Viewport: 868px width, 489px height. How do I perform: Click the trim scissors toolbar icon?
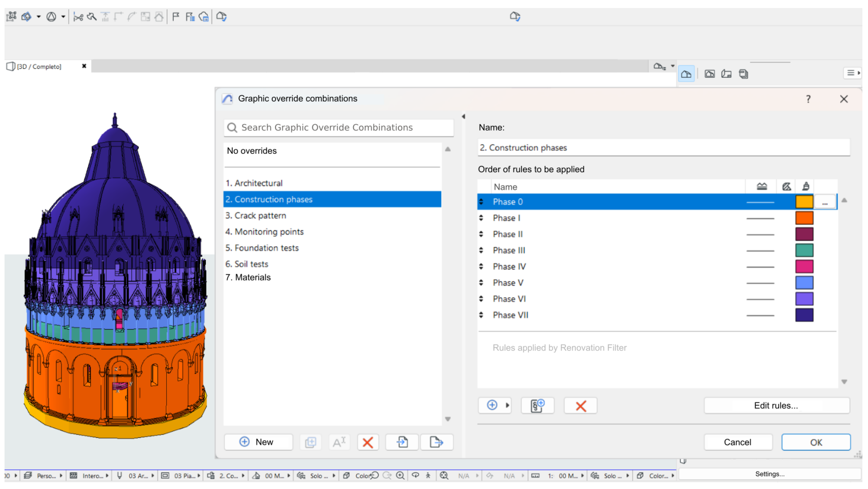(x=78, y=17)
